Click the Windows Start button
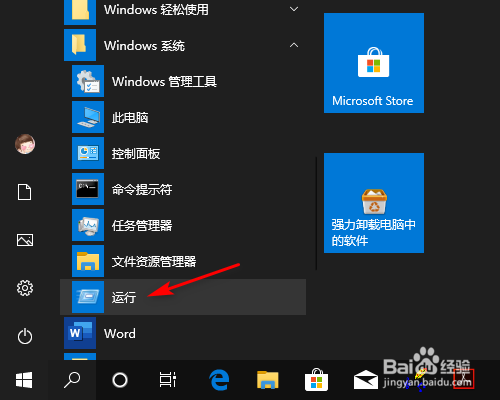 click(24, 380)
